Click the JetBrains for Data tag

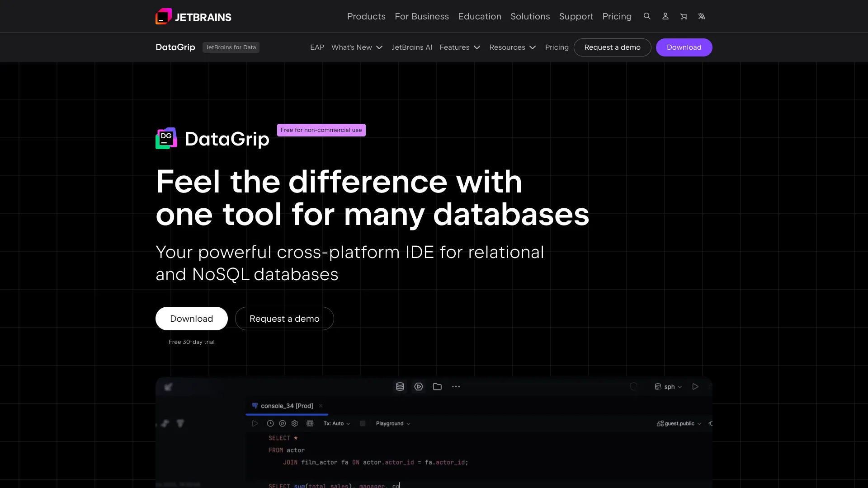(231, 47)
